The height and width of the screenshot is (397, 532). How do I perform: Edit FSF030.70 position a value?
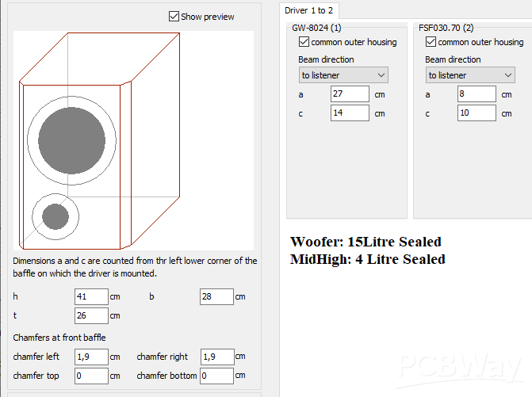(x=477, y=94)
